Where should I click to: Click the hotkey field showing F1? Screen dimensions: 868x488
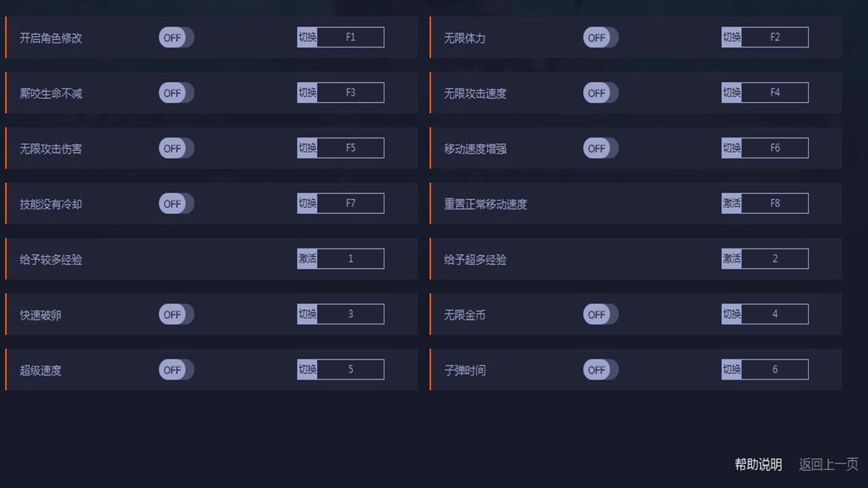pyautogui.click(x=350, y=38)
